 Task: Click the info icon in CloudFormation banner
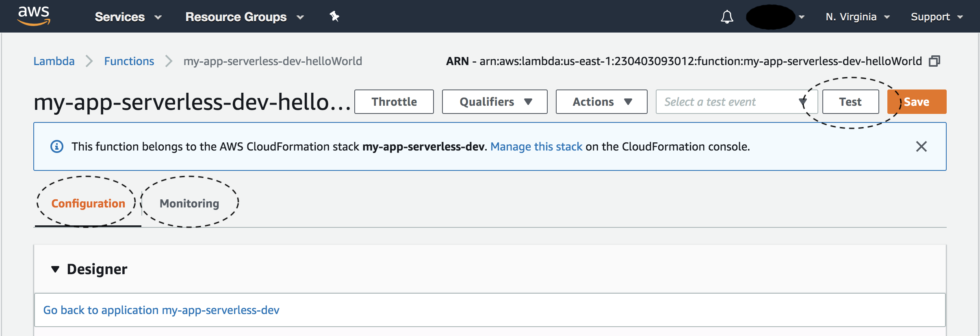click(x=57, y=146)
